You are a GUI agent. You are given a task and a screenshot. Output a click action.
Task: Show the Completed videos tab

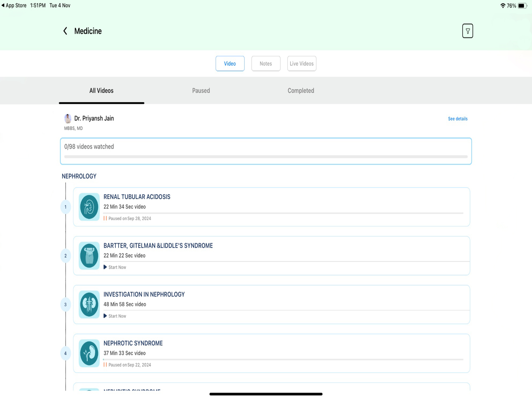click(x=301, y=91)
